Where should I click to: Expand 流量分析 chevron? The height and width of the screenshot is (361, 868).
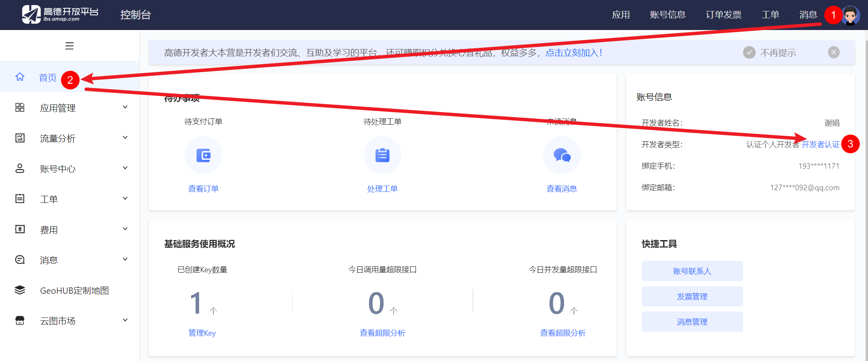pyautogui.click(x=125, y=138)
